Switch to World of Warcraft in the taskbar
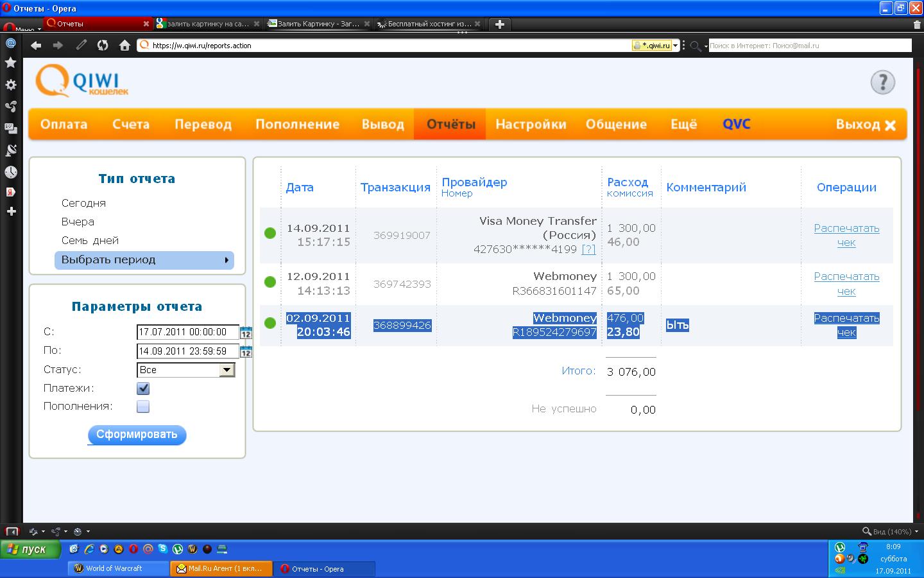The image size is (924, 578). click(x=119, y=568)
